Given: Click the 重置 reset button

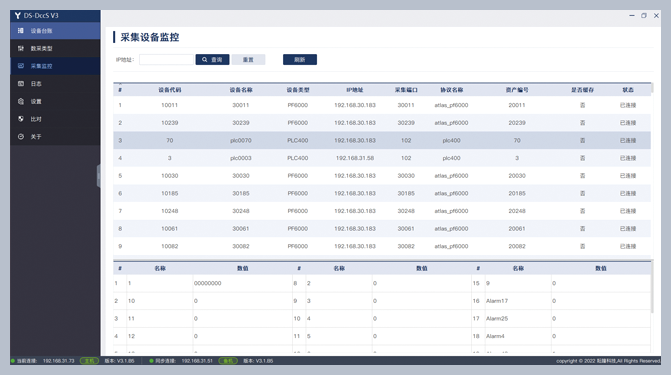Looking at the screenshot, I should pos(248,60).
